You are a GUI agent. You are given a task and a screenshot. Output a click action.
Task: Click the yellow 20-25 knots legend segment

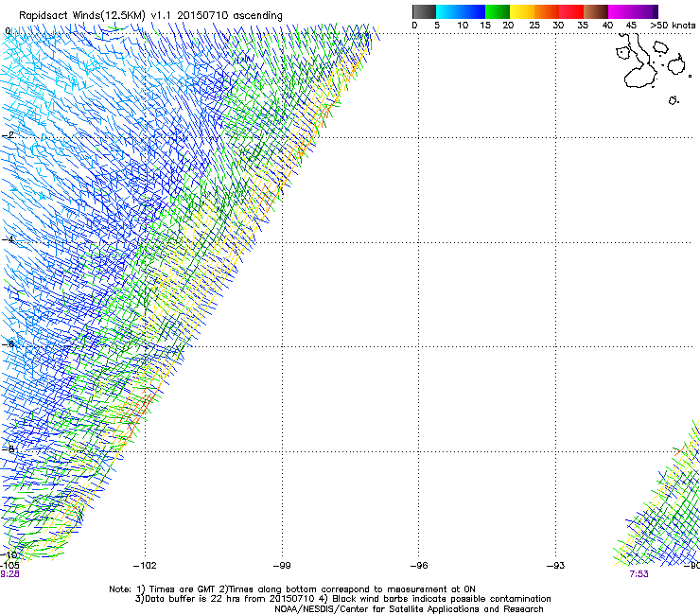522,11
